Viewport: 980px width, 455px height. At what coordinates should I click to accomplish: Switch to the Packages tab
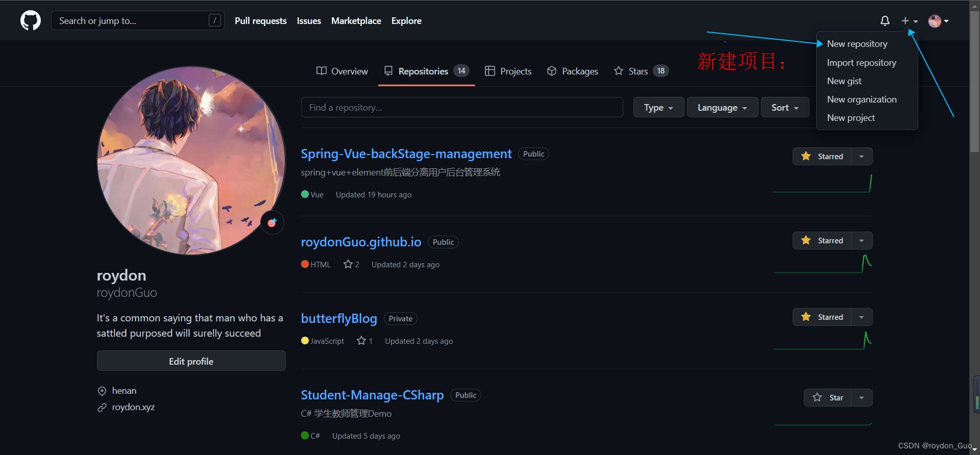tap(573, 71)
